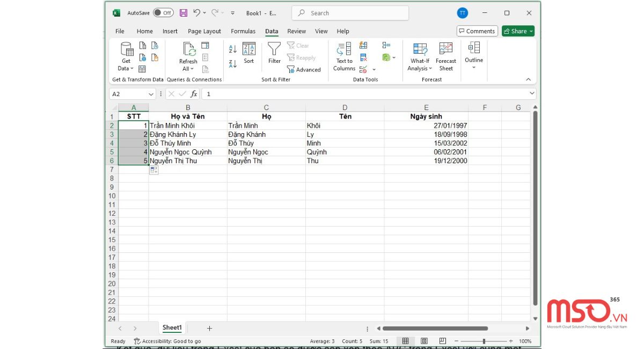This screenshot has height=349, width=644.
Task: Click the Consolidate icon in Data Tools
Action: pyautogui.click(x=386, y=45)
